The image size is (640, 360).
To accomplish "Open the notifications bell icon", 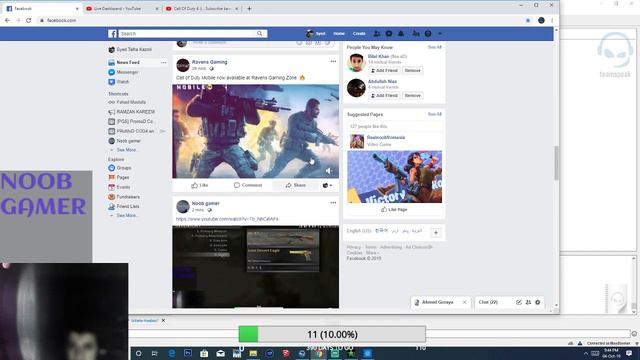I will click(x=401, y=33).
